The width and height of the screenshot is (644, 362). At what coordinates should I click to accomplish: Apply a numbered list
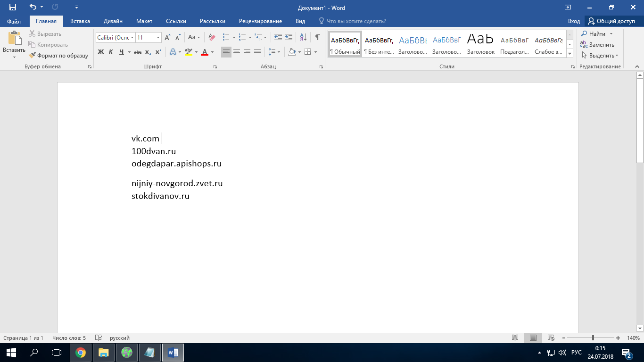242,37
